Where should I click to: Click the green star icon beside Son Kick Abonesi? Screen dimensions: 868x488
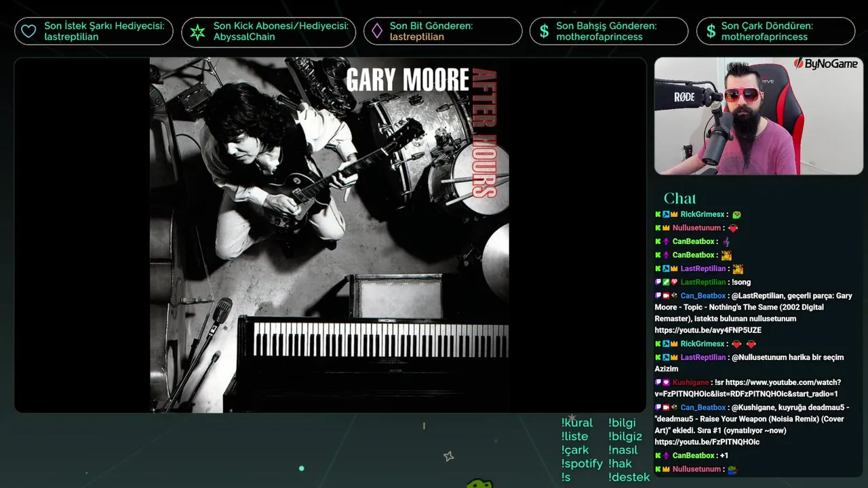(197, 31)
